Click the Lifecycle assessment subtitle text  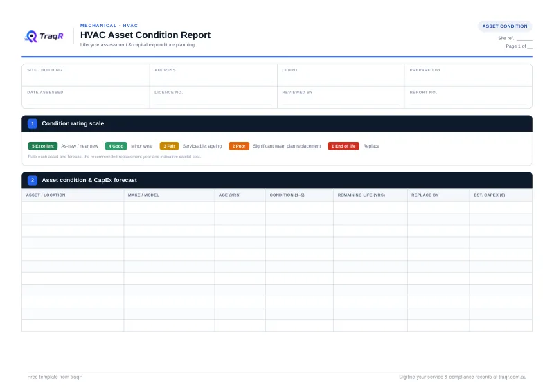(137, 45)
